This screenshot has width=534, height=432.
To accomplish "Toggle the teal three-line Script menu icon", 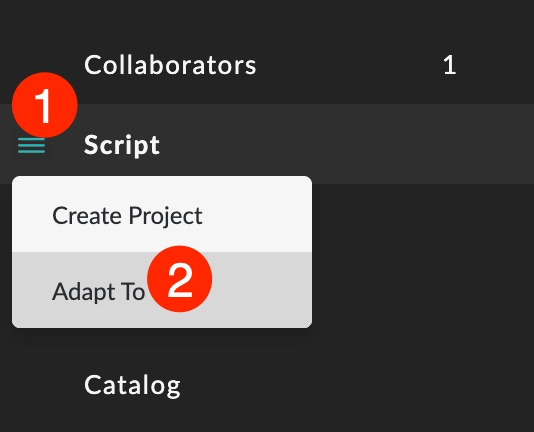I will pos(31,145).
